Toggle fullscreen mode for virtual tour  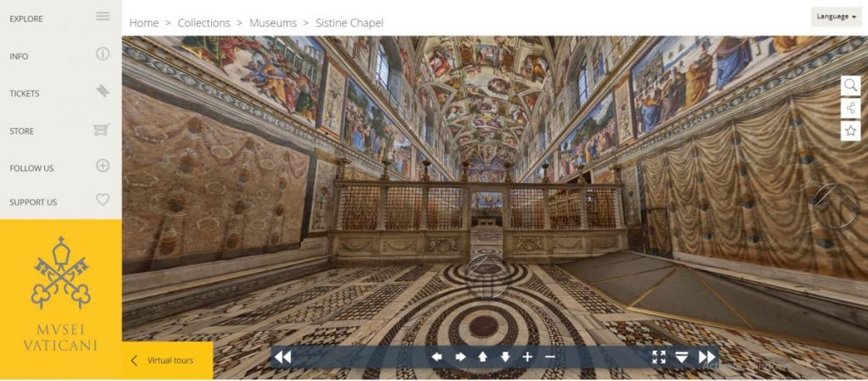659,357
